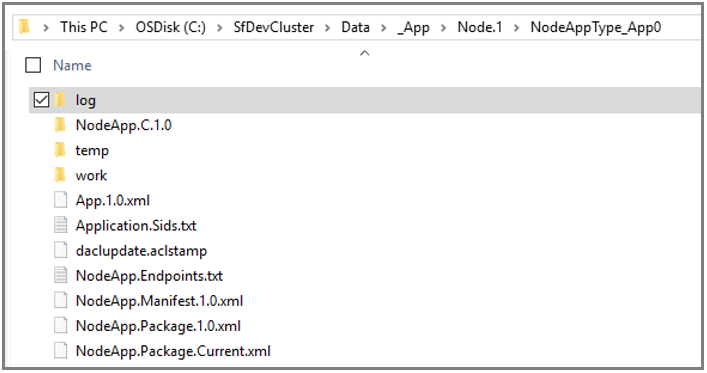Screen dimensions: 707x373
Task: Expand the chevron after SfDevCluster
Action: pos(327,28)
